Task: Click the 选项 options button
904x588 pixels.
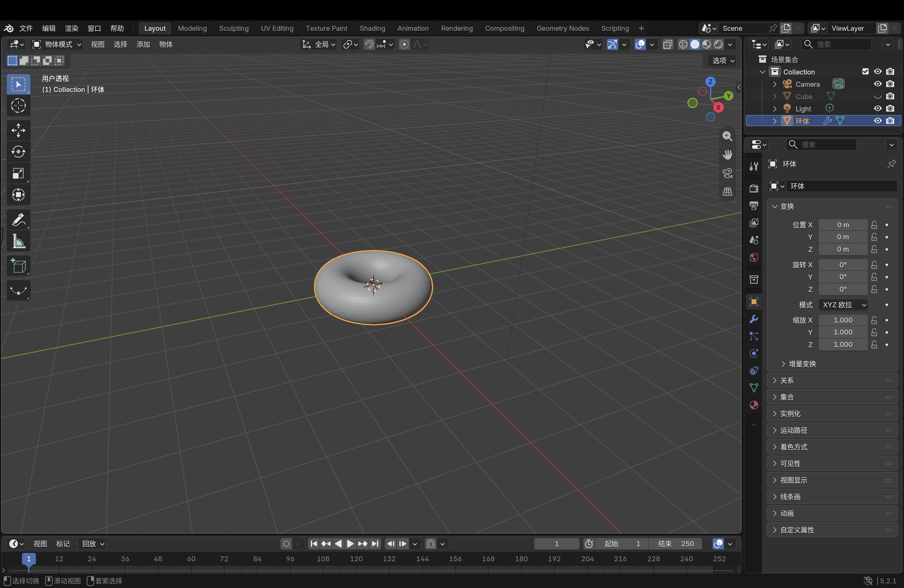Action: coord(723,60)
